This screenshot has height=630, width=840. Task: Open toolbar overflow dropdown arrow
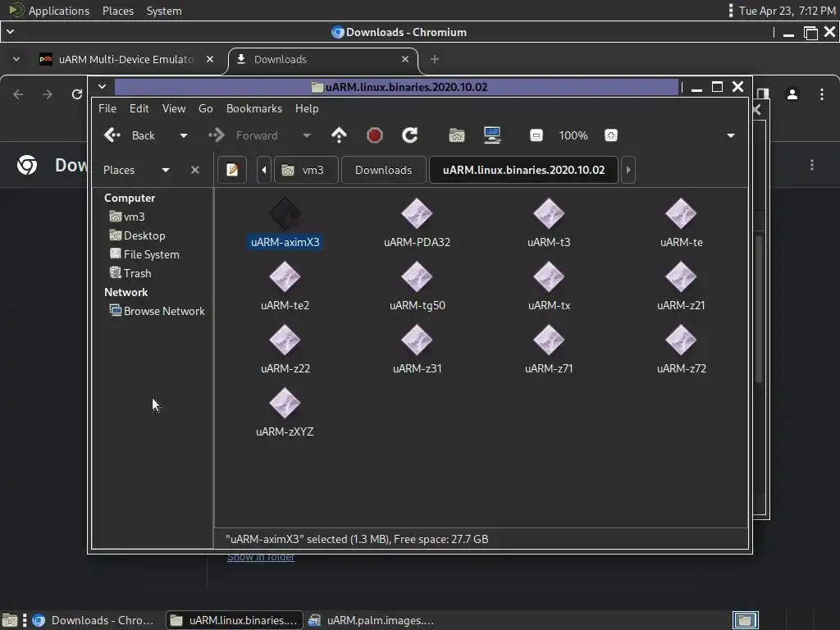pyautogui.click(x=731, y=135)
